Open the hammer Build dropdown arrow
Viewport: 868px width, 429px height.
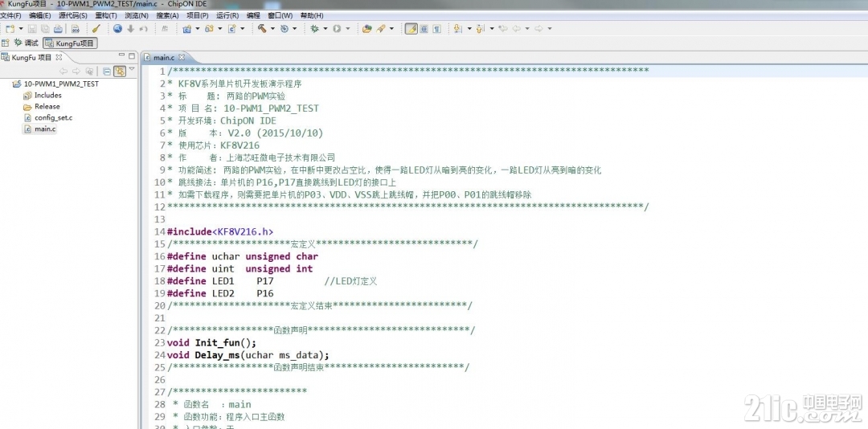pyautogui.click(x=272, y=29)
